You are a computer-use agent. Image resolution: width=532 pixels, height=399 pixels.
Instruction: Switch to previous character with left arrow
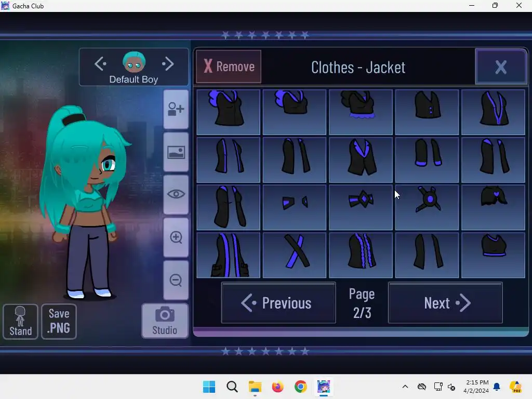click(100, 64)
